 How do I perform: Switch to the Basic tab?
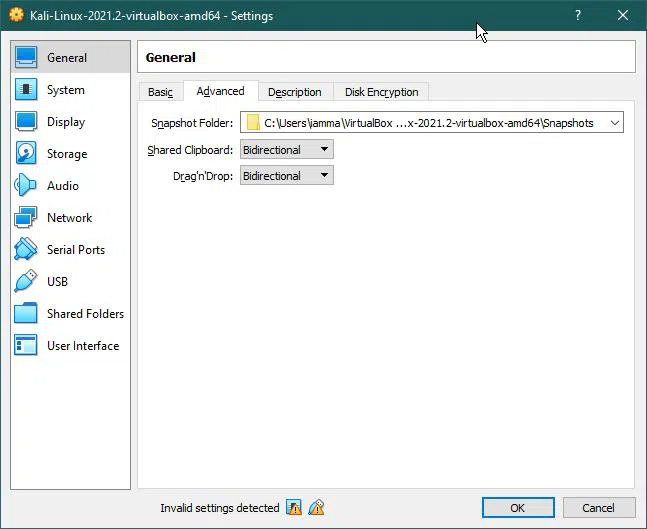(161, 92)
